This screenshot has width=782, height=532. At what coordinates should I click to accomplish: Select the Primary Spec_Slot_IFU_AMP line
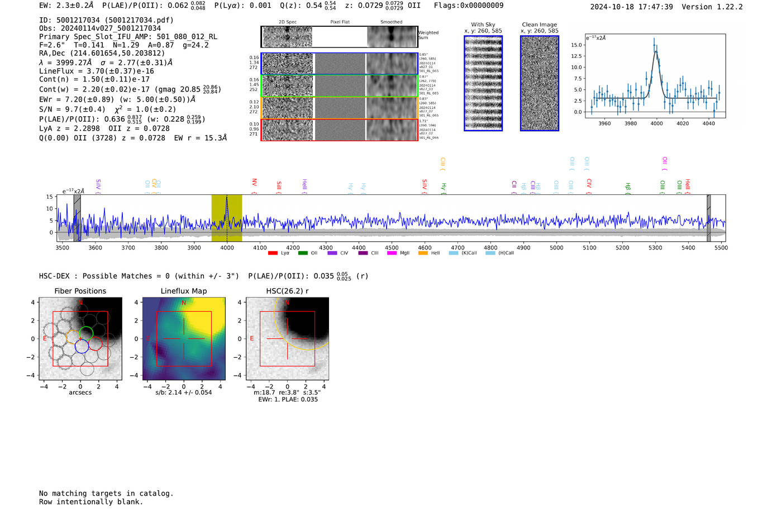pyautogui.click(x=128, y=37)
